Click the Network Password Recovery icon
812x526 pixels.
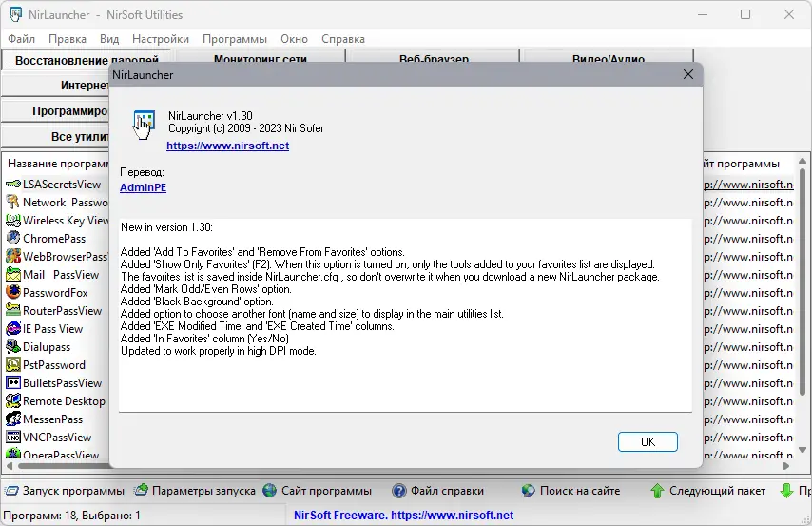coord(13,203)
